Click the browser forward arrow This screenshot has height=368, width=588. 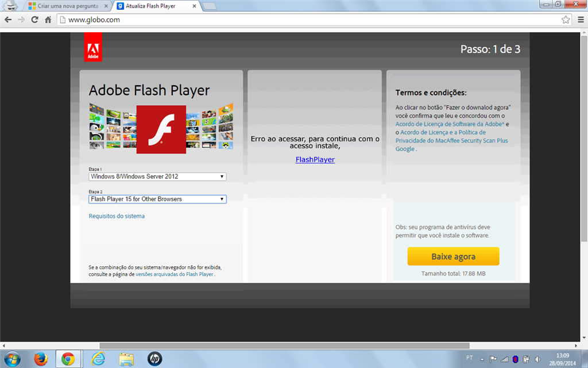(x=21, y=20)
